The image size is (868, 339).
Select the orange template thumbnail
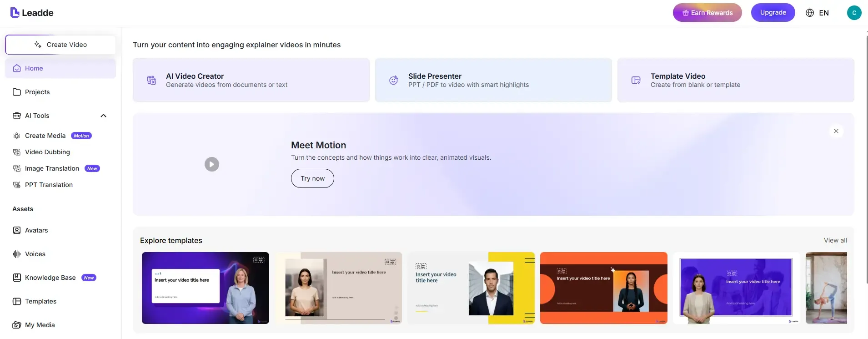(x=604, y=288)
